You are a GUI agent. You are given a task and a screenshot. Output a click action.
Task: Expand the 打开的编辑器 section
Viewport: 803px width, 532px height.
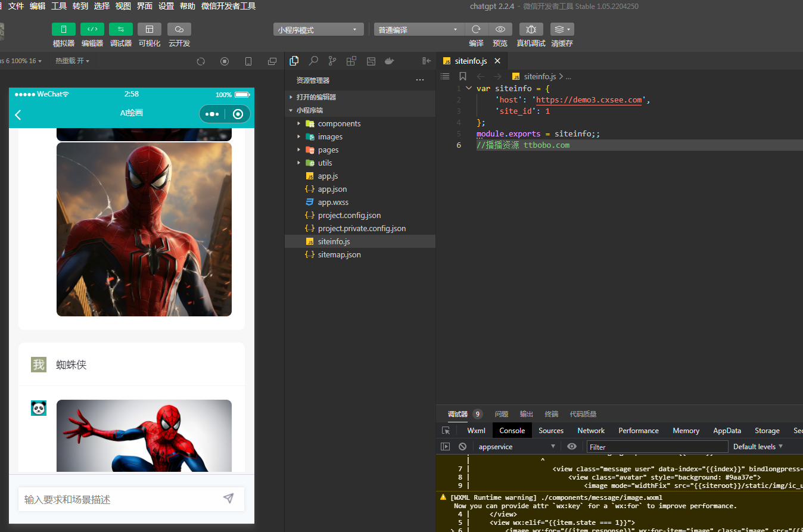click(360, 97)
